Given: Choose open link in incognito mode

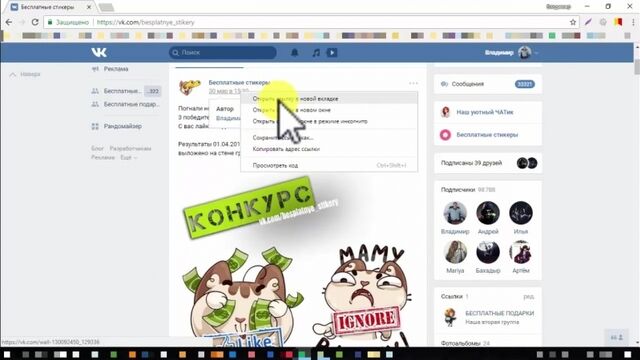Looking at the screenshot, I should 329,122.
